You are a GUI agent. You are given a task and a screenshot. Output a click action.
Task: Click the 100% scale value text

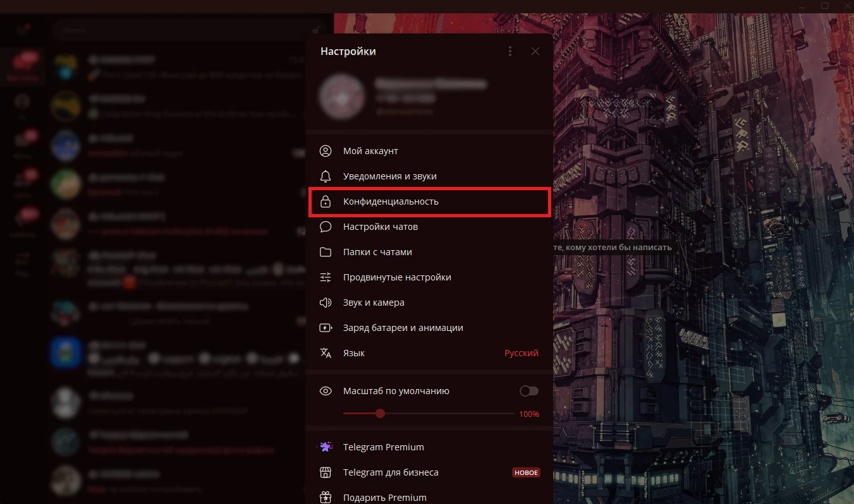pyautogui.click(x=529, y=414)
